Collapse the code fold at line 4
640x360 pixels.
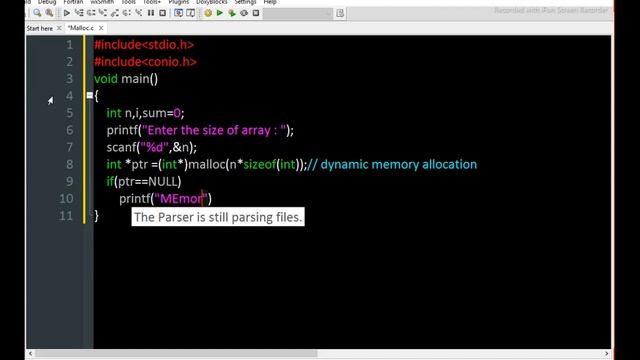click(89, 96)
